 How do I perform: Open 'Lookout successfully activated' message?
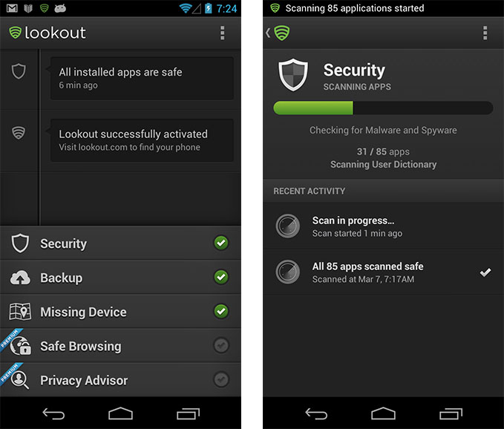(x=142, y=140)
